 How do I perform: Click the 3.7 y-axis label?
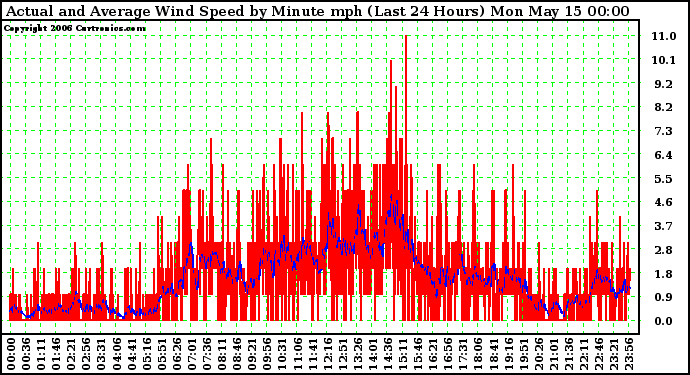coord(664,226)
